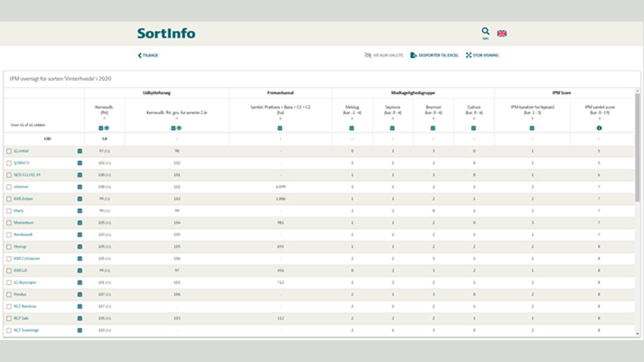The image size is (644, 362).
Task: Click the round icon under Kerneudb. (fht) column
Action: click(x=107, y=128)
